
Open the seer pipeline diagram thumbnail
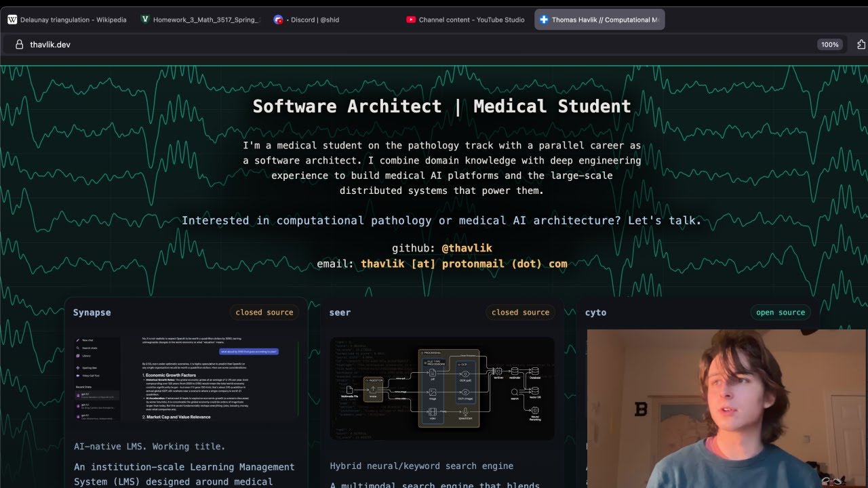point(442,388)
